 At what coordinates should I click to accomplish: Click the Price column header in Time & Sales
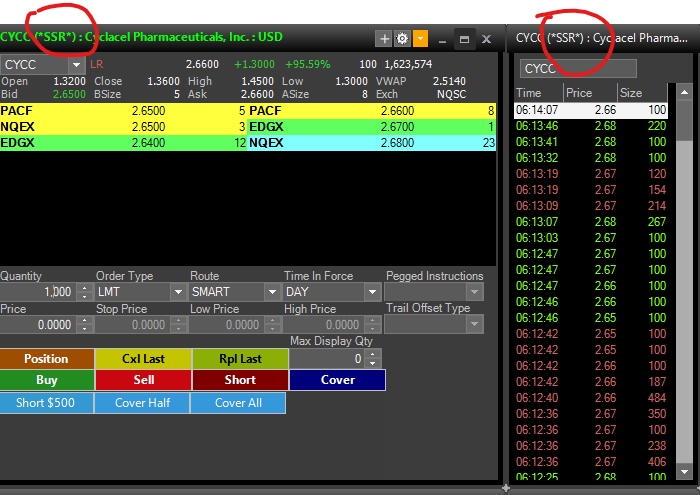590,93
